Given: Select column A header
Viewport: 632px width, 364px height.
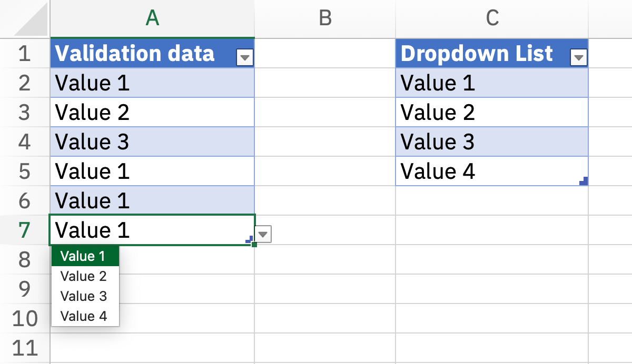Looking at the screenshot, I should pos(152,18).
